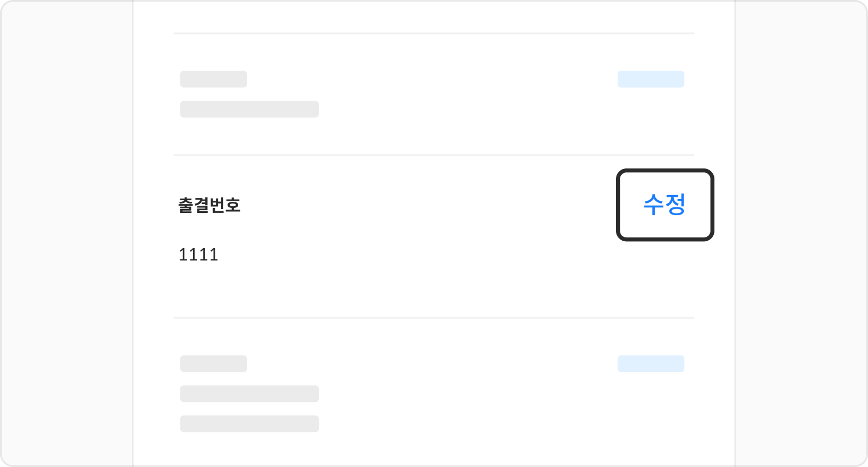Click long gray placeholder bar above 출결번호
Screen dimensions: 868x467
pyautogui.click(x=249, y=109)
